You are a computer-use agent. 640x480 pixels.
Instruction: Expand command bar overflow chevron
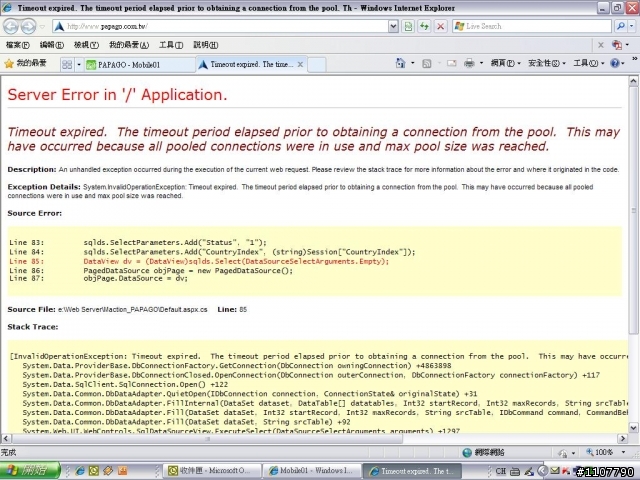[635, 59]
